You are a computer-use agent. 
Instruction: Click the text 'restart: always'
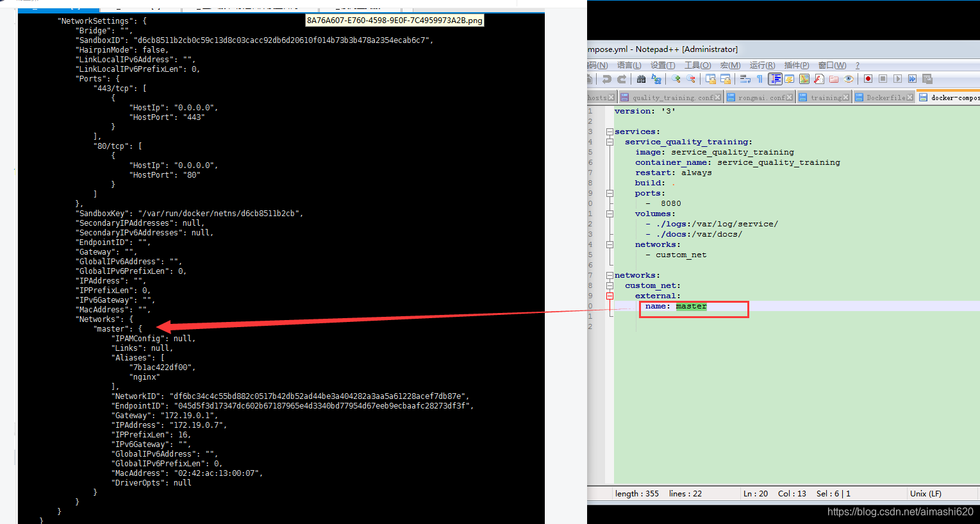click(673, 173)
